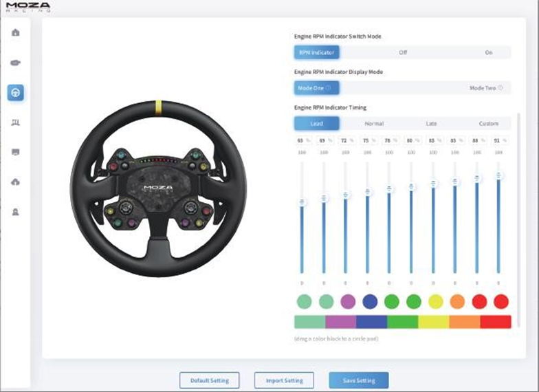Screen dimensions: 539x392
Task: Click the sixth LED slider handle
Action: tap(411, 186)
